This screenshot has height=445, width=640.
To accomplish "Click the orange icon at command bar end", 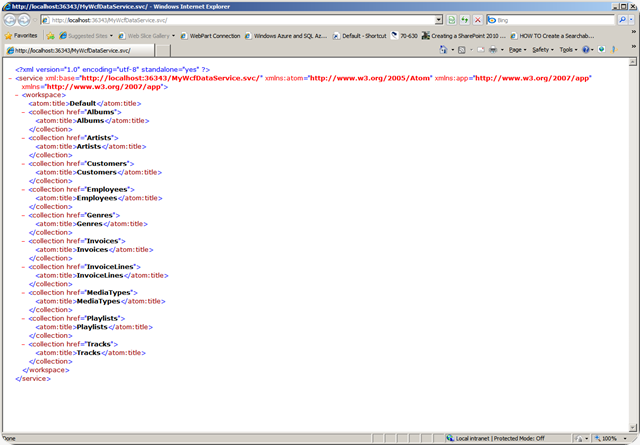I will pos(613,50).
